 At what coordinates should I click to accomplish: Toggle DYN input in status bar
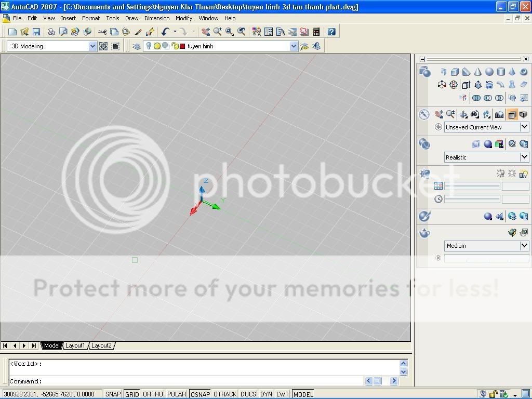(x=266, y=394)
